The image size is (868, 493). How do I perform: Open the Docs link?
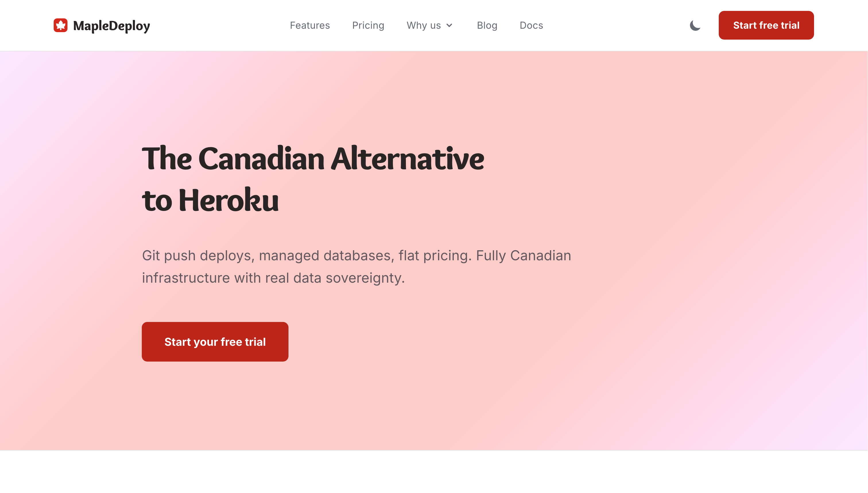pyautogui.click(x=531, y=25)
